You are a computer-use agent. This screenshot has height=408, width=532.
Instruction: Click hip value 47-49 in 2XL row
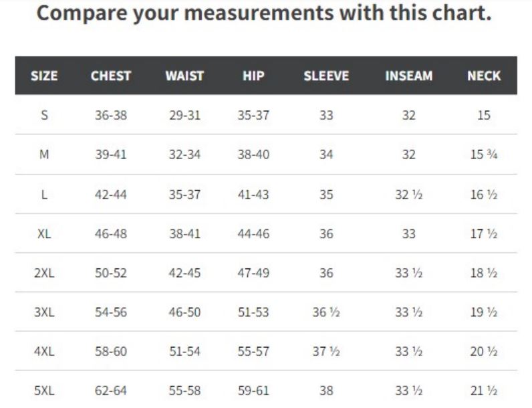point(253,273)
